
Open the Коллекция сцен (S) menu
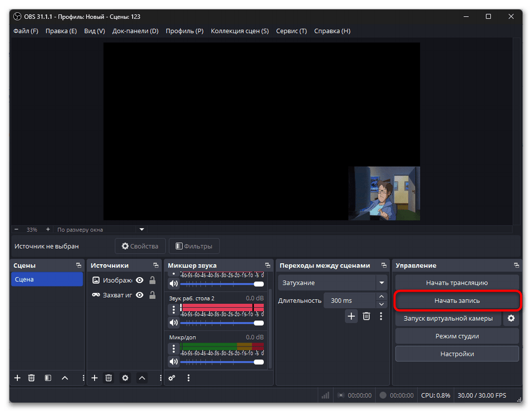239,31
